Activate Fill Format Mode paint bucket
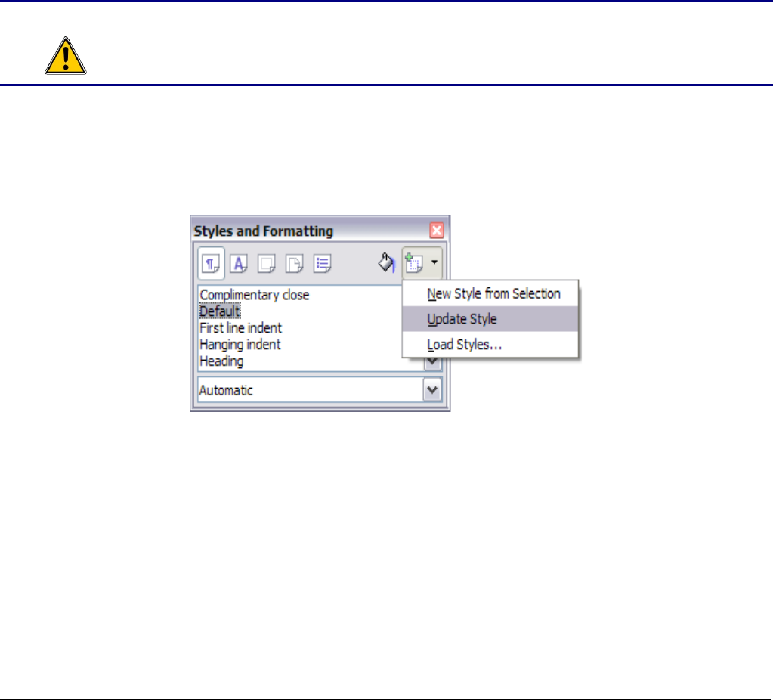Image resolution: width=773 pixels, height=700 pixels. click(387, 262)
